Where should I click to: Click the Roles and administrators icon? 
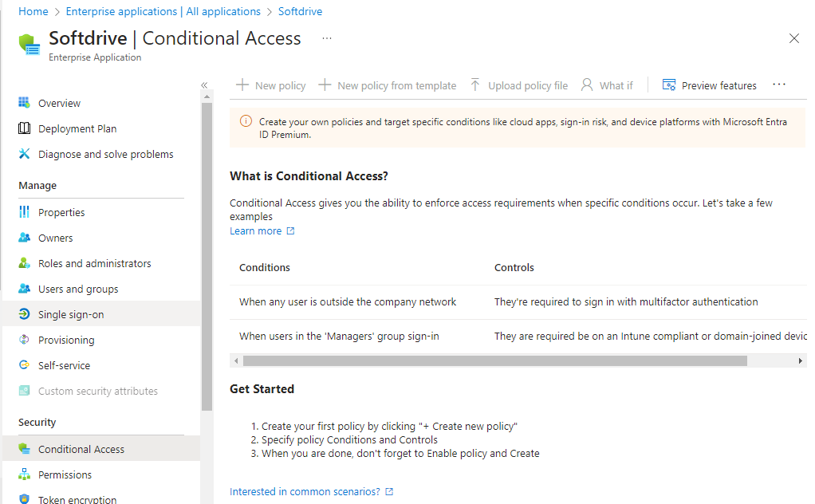point(24,262)
